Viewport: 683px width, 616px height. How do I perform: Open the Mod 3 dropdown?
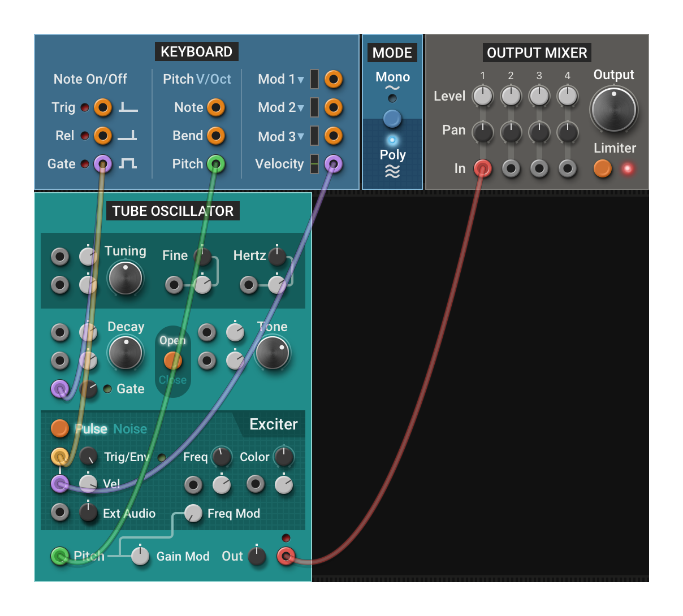pos(300,136)
